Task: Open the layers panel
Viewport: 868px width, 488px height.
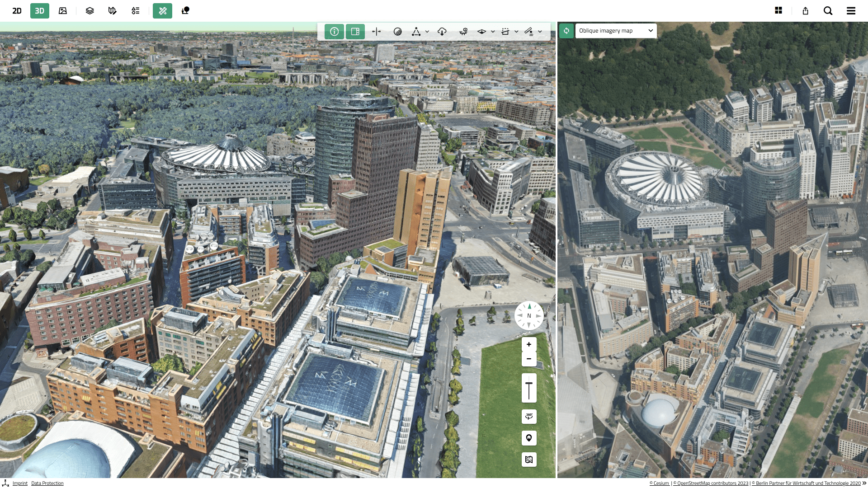Action: 90,11
